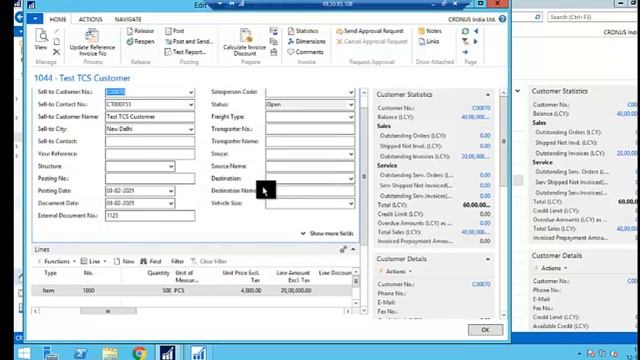
Task: Click the Post action
Action: click(175, 31)
